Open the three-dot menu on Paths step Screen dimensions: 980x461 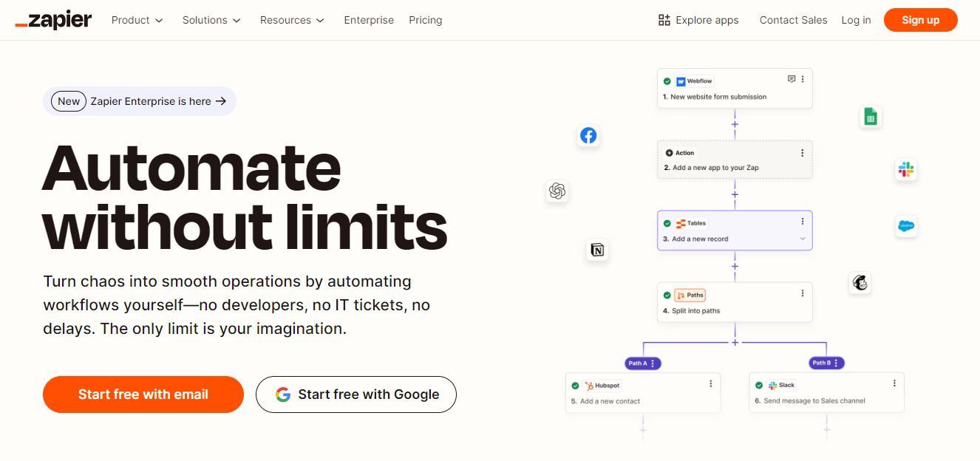pyautogui.click(x=803, y=293)
